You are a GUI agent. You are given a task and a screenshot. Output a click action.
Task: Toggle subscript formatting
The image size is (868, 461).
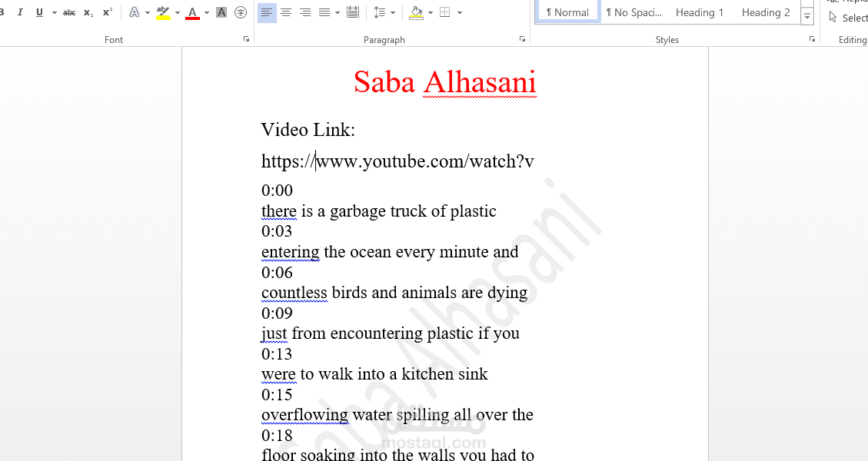88,12
